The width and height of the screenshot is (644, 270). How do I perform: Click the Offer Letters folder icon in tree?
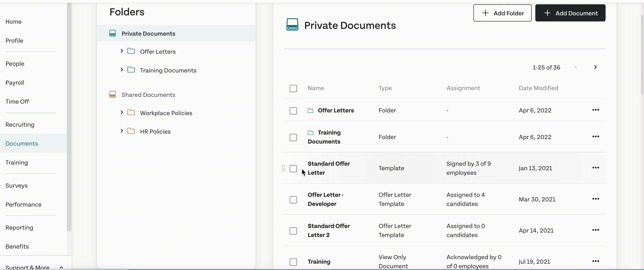click(131, 51)
